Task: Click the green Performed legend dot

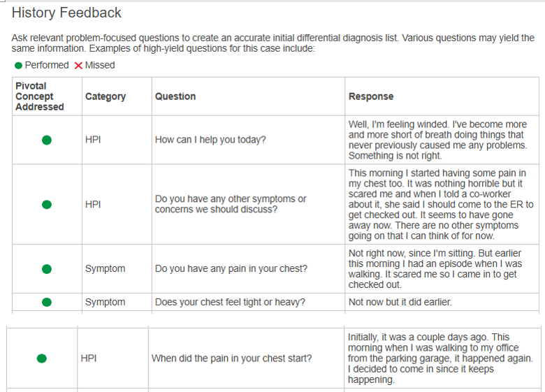Action: 18,66
